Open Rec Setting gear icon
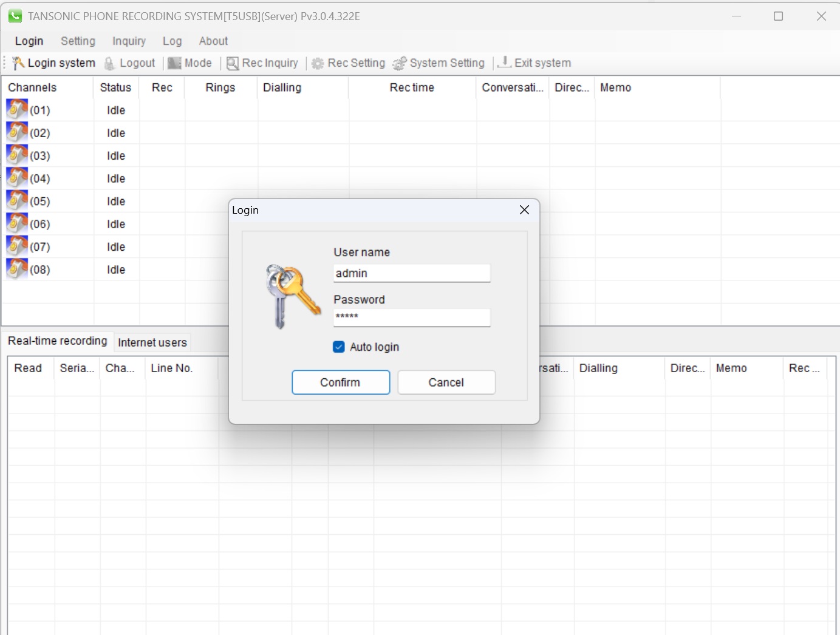The height and width of the screenshot is (635, 840). [318, 63]
